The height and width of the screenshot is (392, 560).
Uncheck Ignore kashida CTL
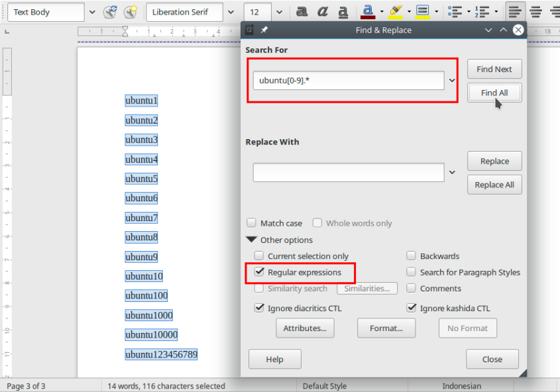pyautogui.click(x=412, y=307)
